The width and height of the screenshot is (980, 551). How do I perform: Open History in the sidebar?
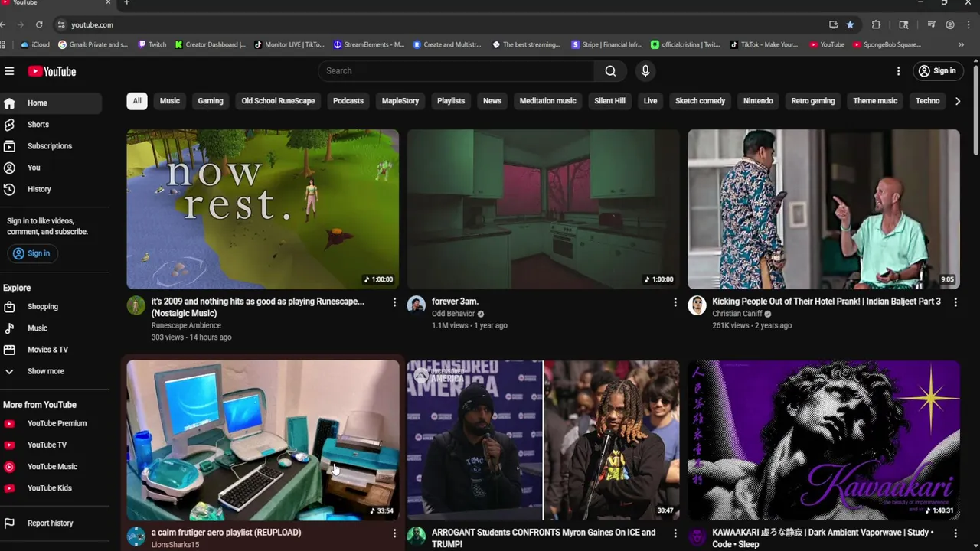click(51, 189)
